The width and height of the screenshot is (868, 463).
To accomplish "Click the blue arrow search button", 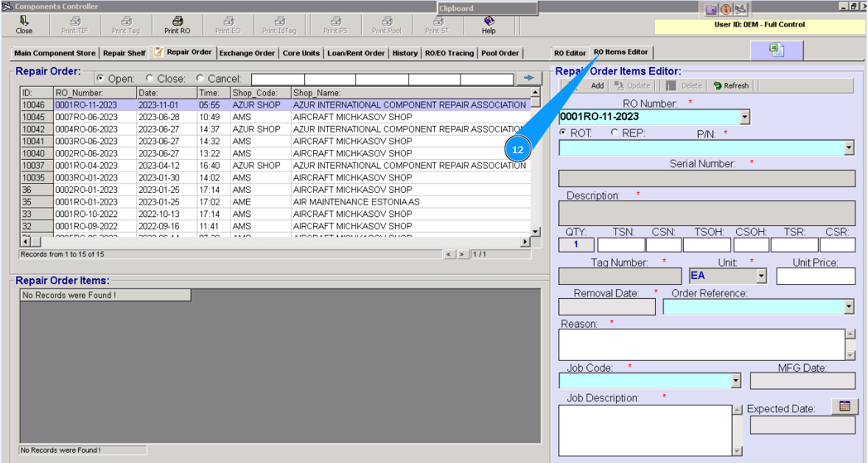I will pos(528,78).
